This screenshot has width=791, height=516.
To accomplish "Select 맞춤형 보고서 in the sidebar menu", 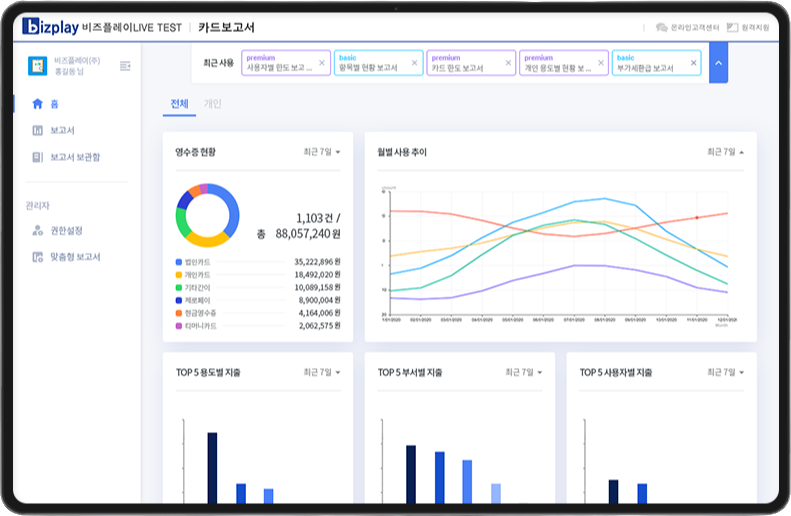I will click(x=75, y=257).
